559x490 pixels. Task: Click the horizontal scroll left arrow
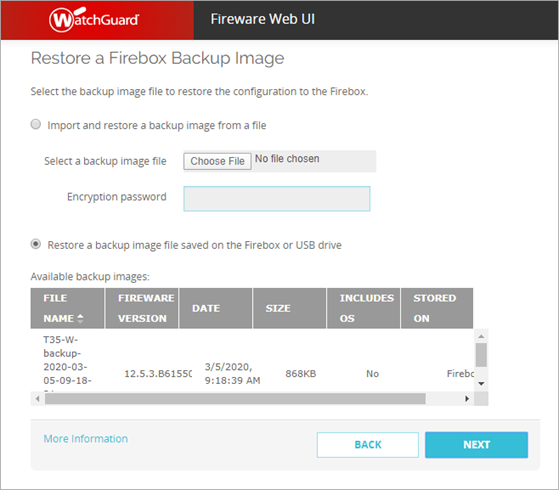tap(38, 399)
